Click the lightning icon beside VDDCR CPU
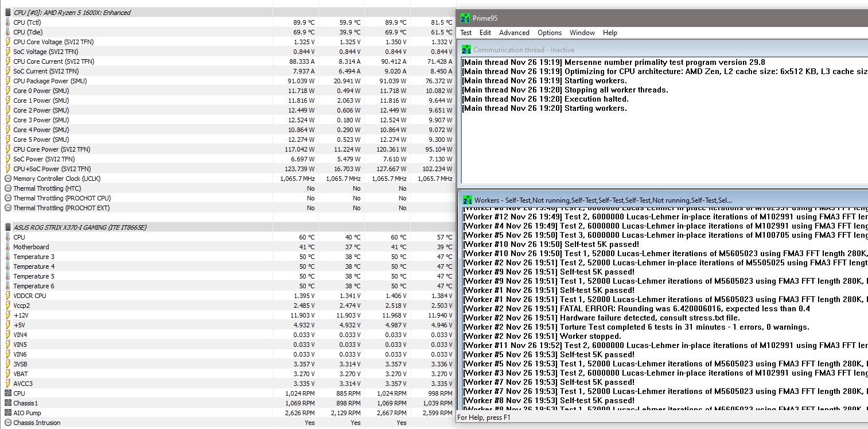 pyautogui.click(x=7, y=295)
